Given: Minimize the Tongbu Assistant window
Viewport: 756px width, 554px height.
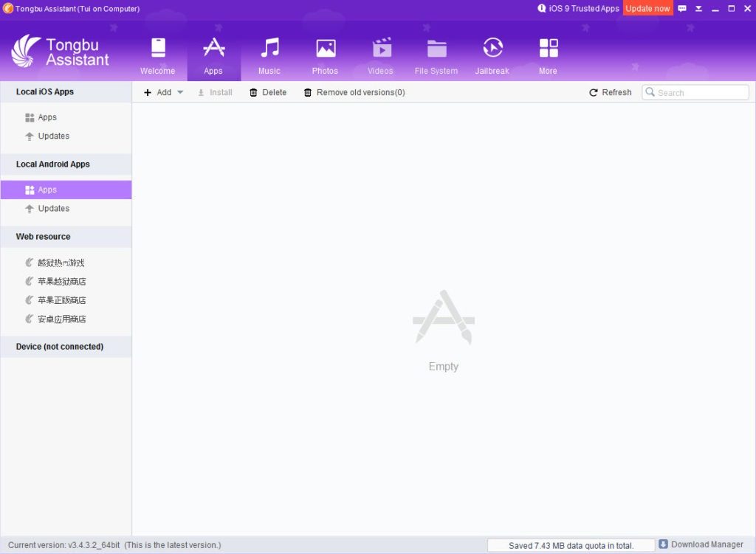Looking at the screenshot, I should tap(715, 9).
